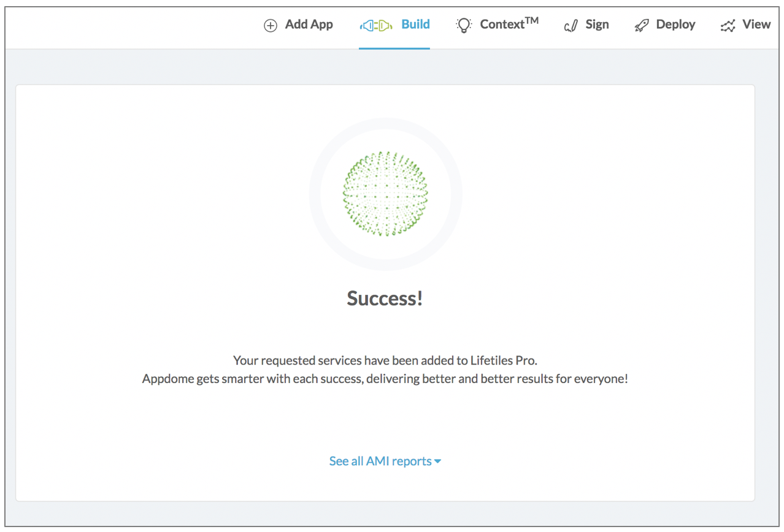Image resolution: width=784 pixels, height=532 pixels.
Task: Open the See all AMI reports link
Action: pos(380,461)
